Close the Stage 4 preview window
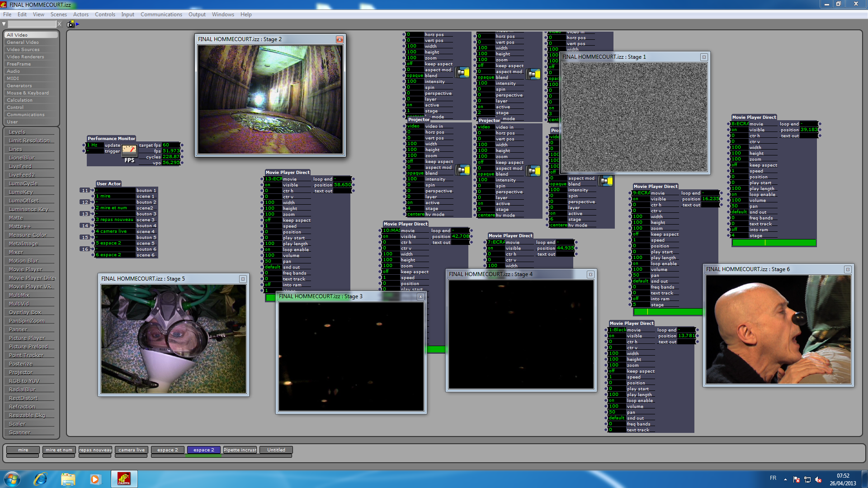 590,274
